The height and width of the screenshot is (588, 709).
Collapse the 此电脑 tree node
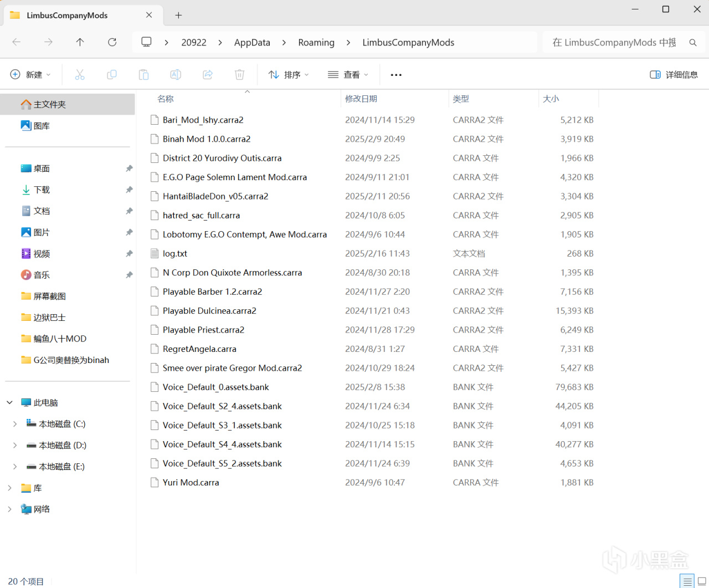pyautogui.click(x=9, y=402)
